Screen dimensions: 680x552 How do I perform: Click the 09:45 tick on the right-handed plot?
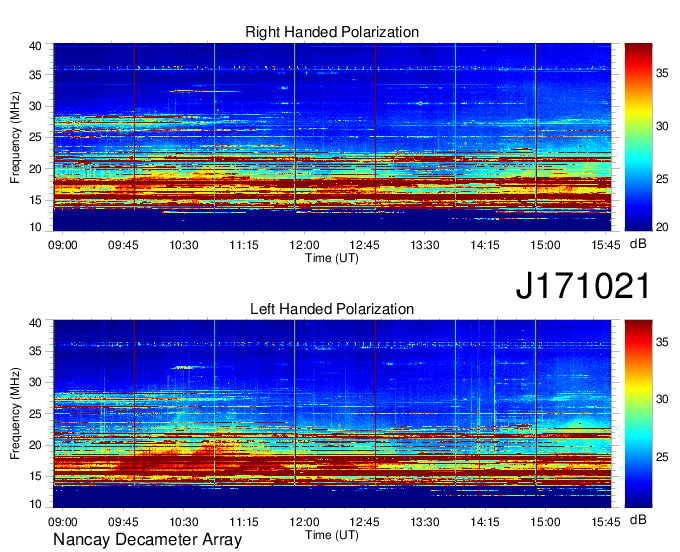[x=123, y=245]
